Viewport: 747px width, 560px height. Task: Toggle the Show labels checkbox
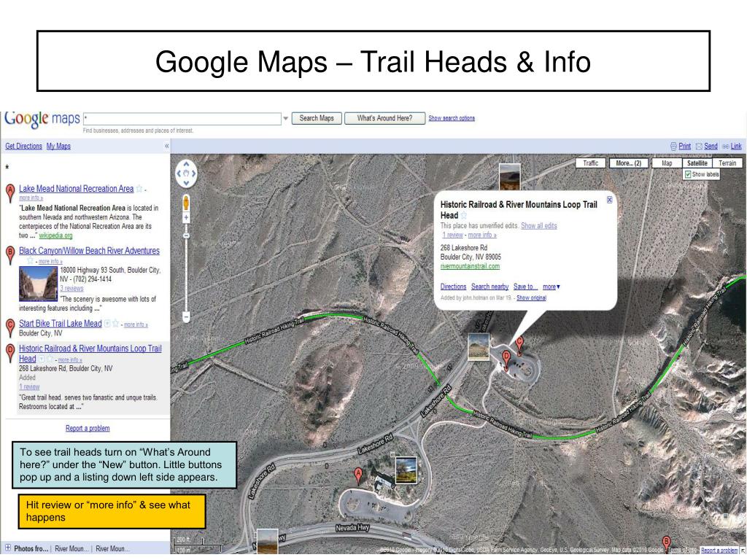[x=688, y=174]
